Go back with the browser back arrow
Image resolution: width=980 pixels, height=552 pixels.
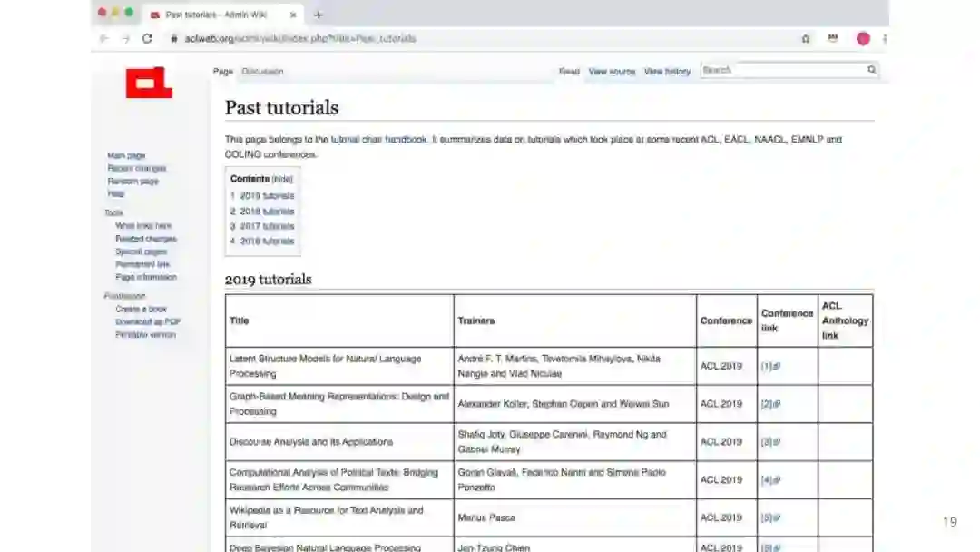click(103, 38)
